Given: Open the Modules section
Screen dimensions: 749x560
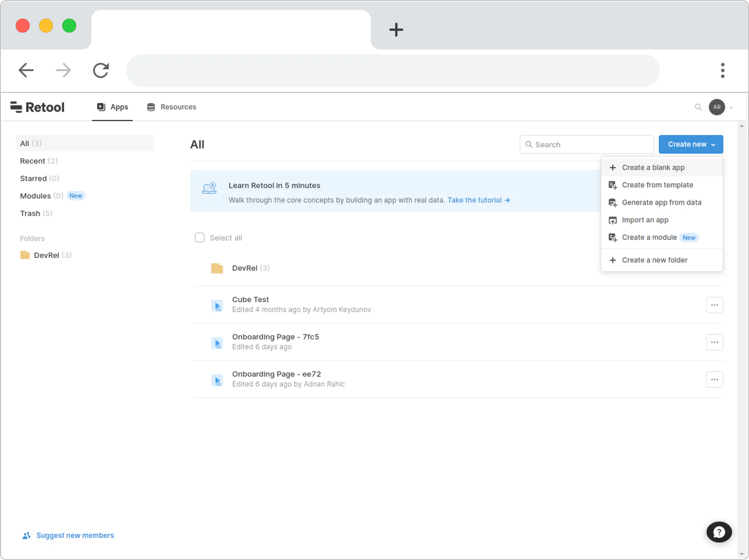Looking at the screenshot, I should coord(42,196).
